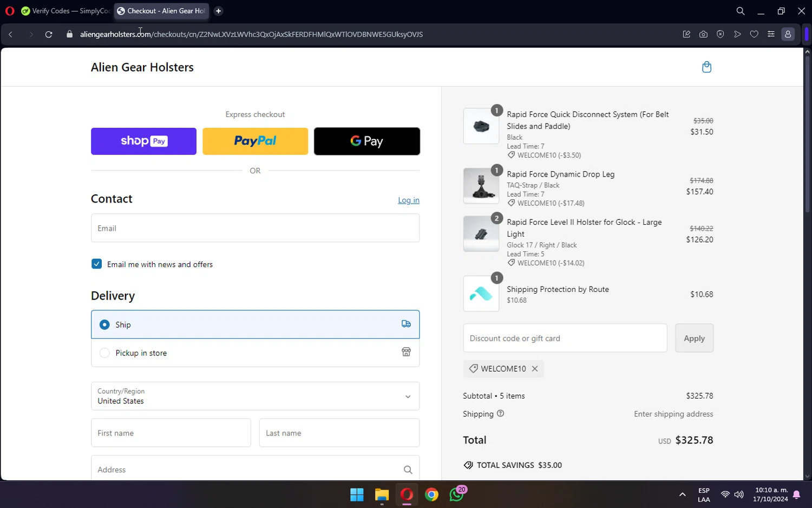Click the shipping help question mark icon
Screen dimensions: 812x508
pyautogui.click(x=500, y=413)
